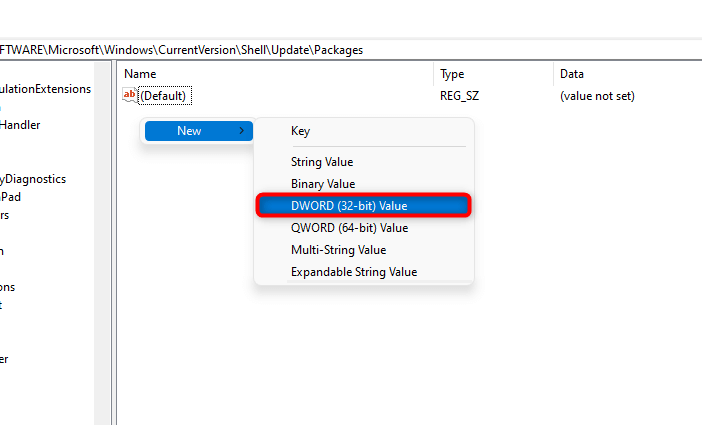Click the Data column header
702x425 pixels.
pyautogui.click(x=572, y=74)
